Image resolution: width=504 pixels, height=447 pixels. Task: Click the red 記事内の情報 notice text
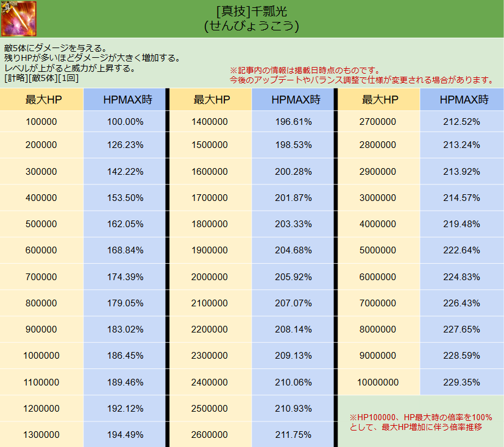pos(305,70)
